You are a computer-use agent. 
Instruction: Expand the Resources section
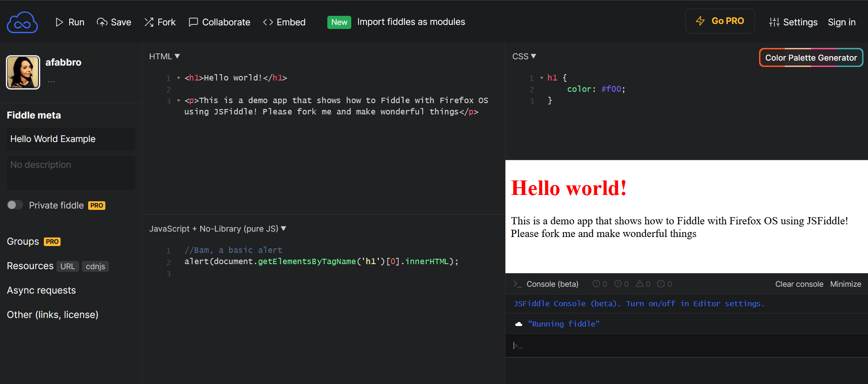(30, 266)
